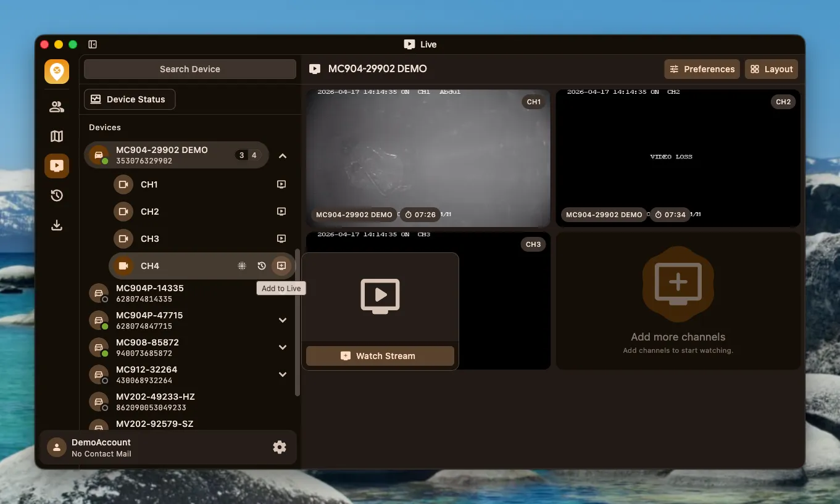Select CH2 channel row label
The image size is (840, 504).
150,212
